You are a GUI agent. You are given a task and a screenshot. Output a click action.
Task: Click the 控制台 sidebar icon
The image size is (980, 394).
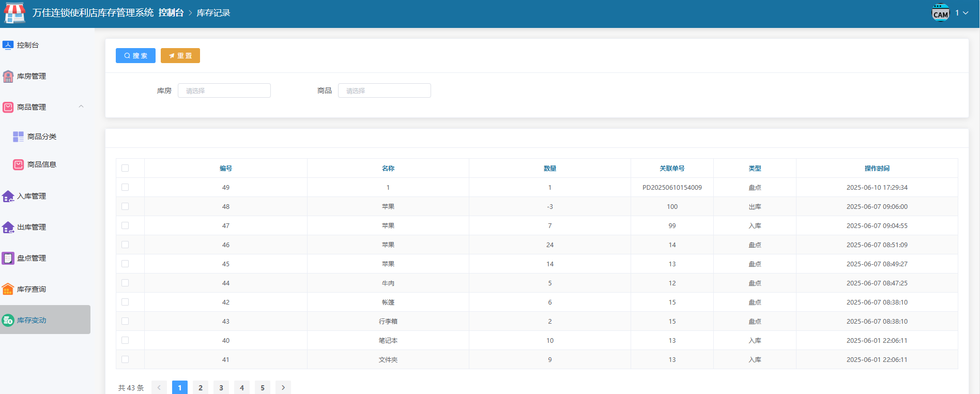pos(8,45)
